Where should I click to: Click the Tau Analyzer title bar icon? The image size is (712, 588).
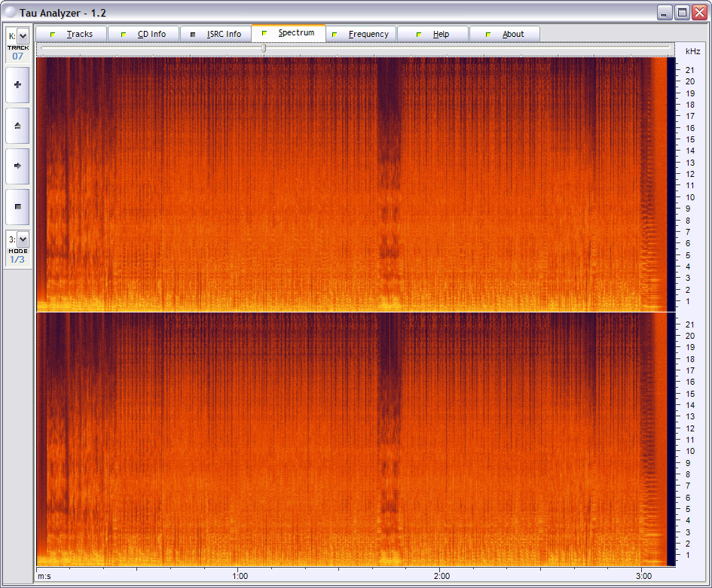point(10,13)
